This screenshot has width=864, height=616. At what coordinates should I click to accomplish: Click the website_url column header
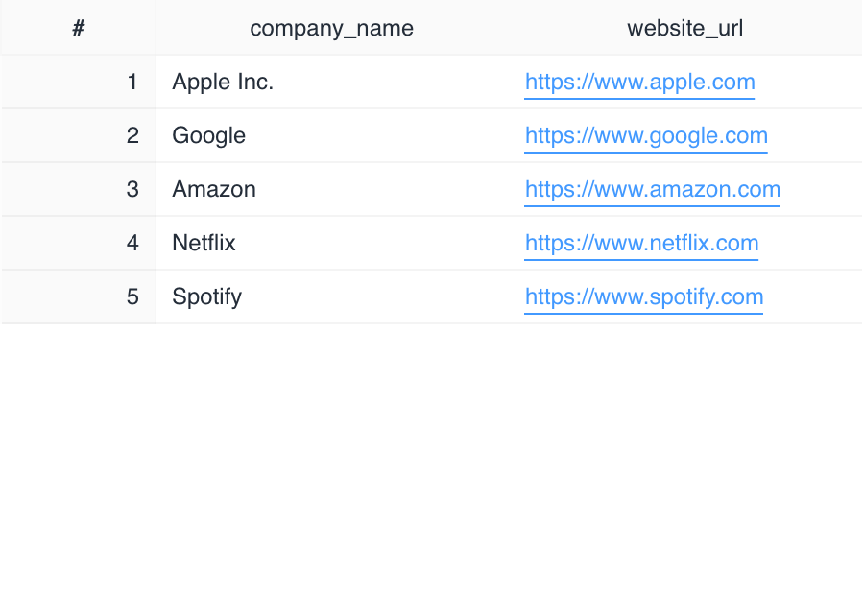pyautogui.click(x=684, y=28)
